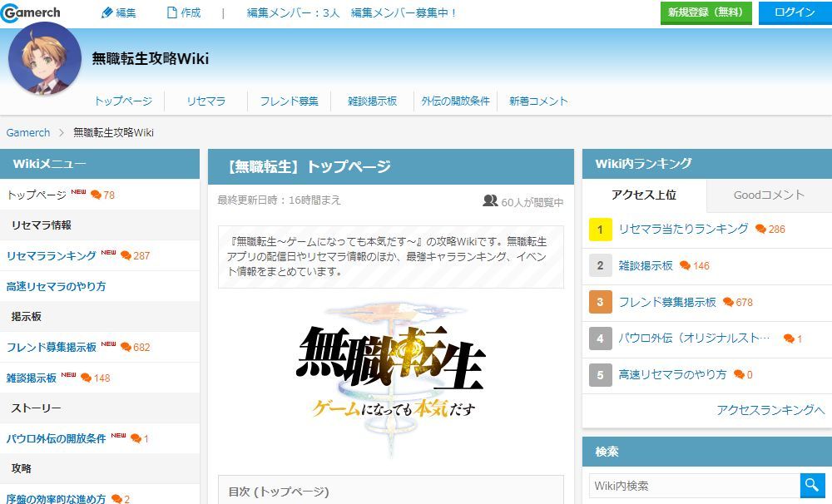This screenshot has width=832, height=504.
Task: Open リセマラ当たりランキング ranking link
Action: coord(683,229)
